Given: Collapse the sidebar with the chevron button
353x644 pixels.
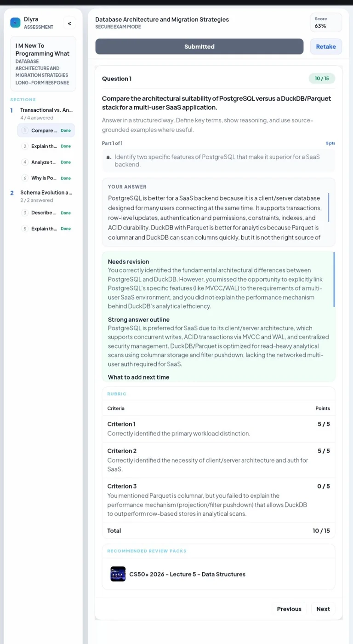Looking at the screenshot, I should pyautogui.click(x=69, y=23).
